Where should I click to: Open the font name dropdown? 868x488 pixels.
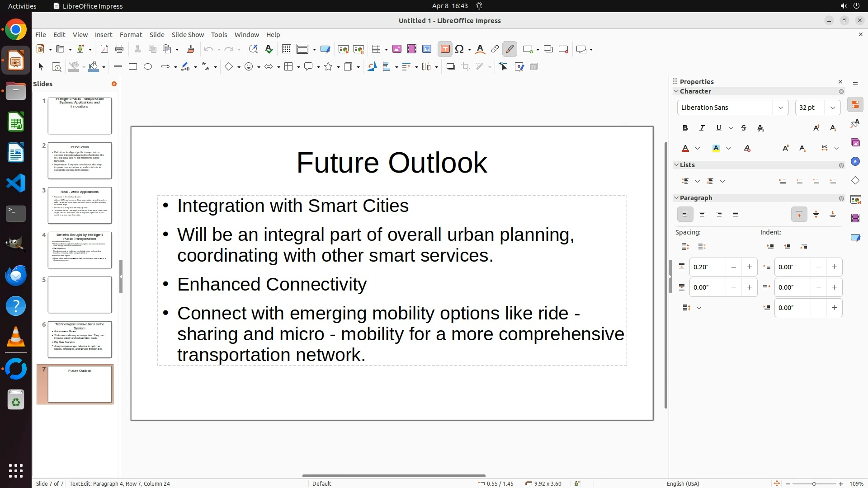[x=780, y=108]
